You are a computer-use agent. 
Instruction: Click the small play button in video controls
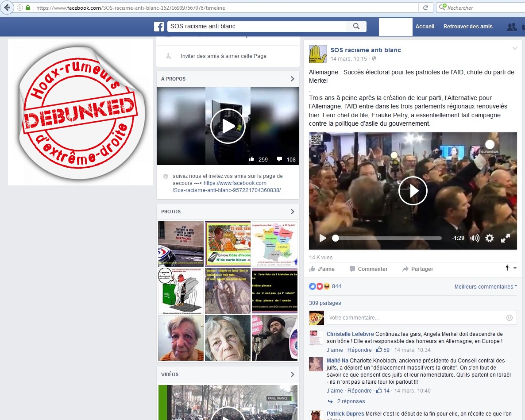tap(322, 238)
